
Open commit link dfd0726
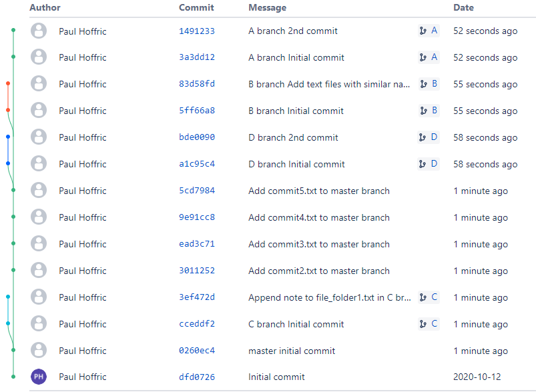point(197,377)
